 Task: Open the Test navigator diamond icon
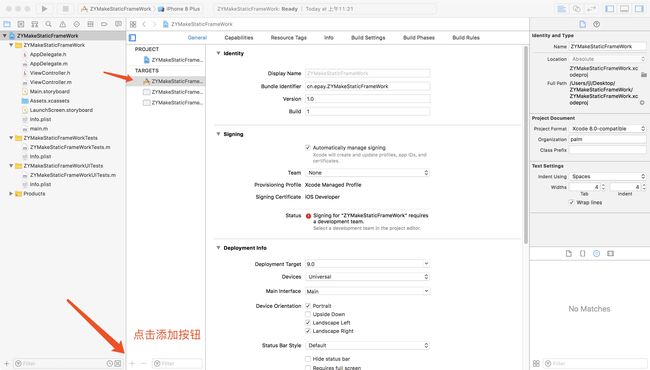pos(76,24)
